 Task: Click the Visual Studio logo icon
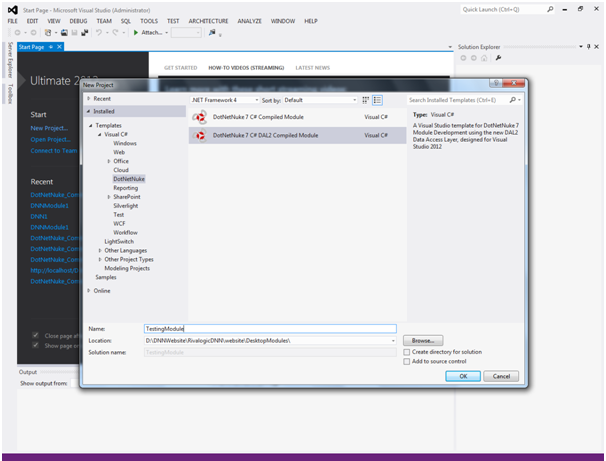point(13,10)
